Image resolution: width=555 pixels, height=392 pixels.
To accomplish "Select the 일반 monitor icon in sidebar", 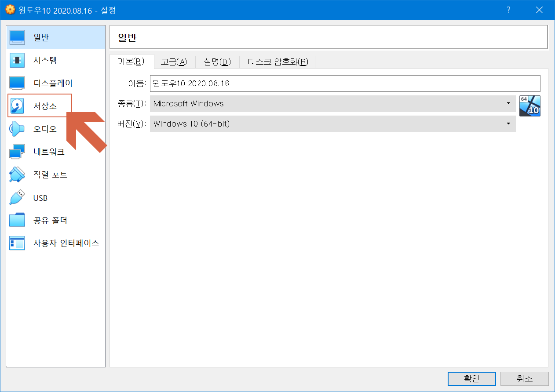I will [17, 37].
